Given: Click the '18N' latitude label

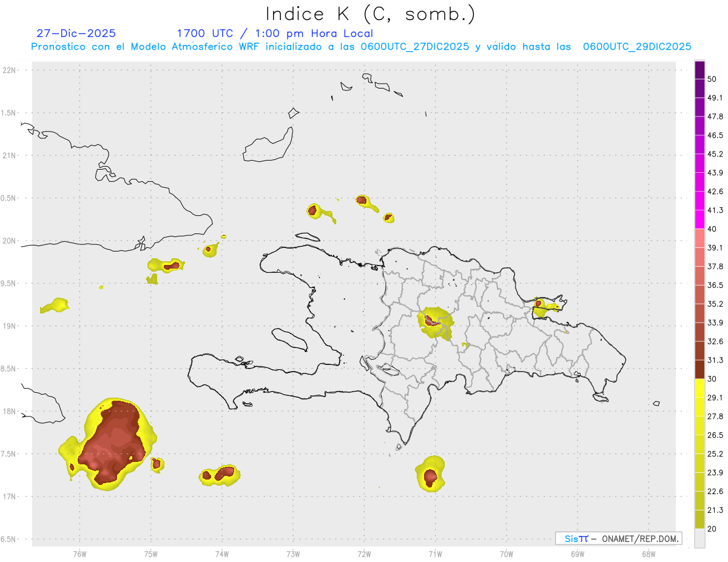Looking at the screenshot, I should click(x=10, y=412).
